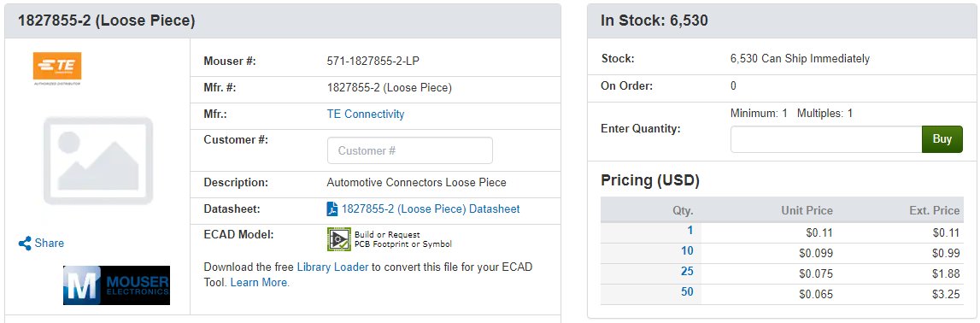Click Build or Request PCB Footprint text
Screen dimensions: 980x323
(x=403, y=239)
